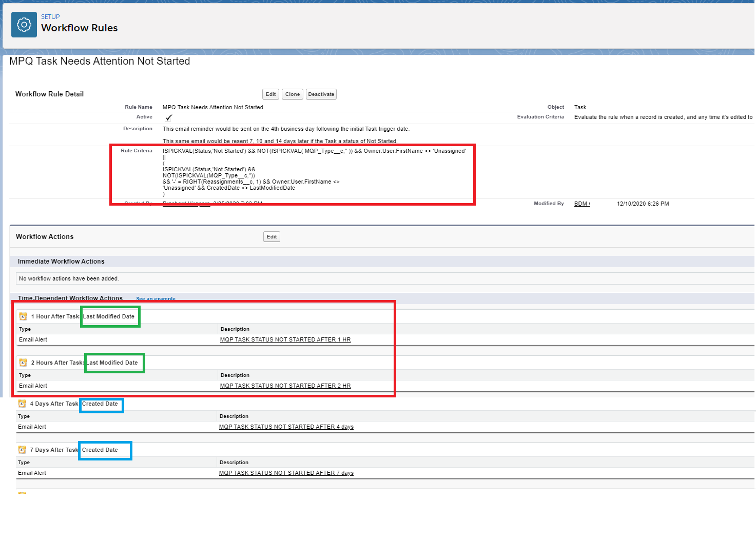The image size is (756, 542).
Task: Select the Evaluation Criteria value text
Action: (x=664, y=117)
